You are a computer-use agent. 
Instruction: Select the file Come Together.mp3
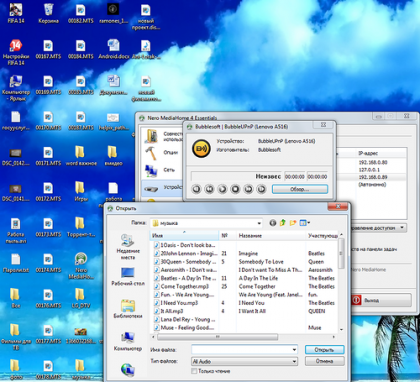tap(181, 286)
